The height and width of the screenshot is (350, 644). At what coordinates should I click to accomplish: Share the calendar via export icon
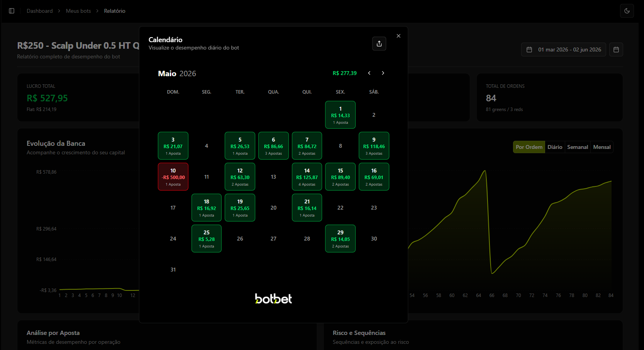[x=379, y=44]
